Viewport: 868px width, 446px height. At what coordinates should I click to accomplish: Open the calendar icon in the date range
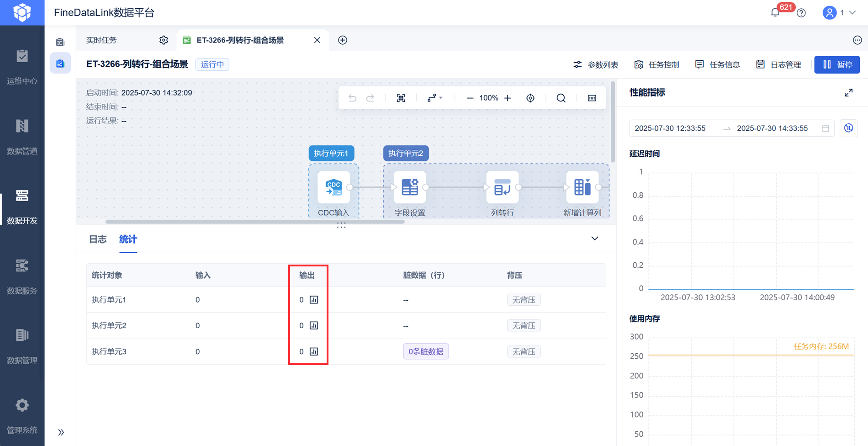(826, 128)
